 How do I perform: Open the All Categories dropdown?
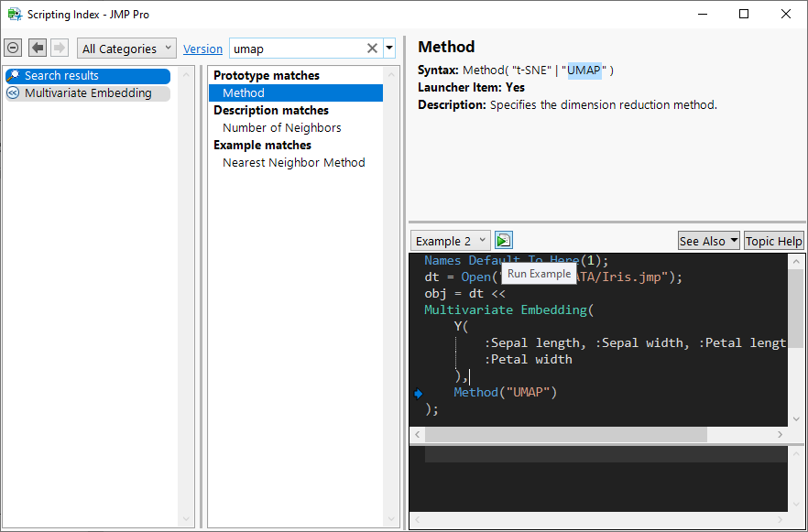point(127,49)
